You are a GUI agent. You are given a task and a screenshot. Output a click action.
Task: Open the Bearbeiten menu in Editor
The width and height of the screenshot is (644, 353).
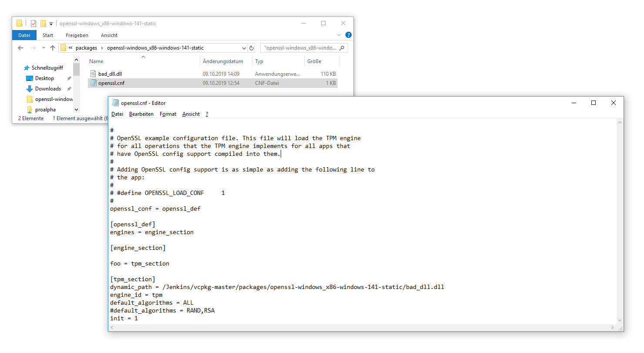141,114
